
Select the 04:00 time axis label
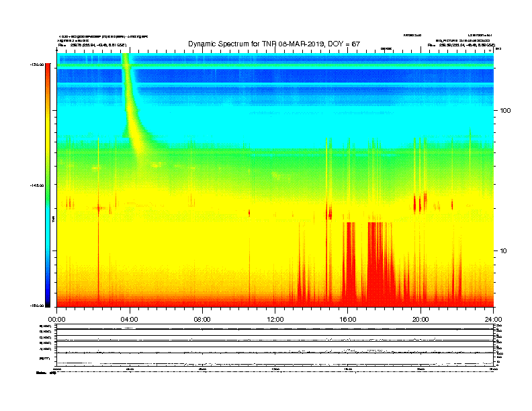point(130,319)
